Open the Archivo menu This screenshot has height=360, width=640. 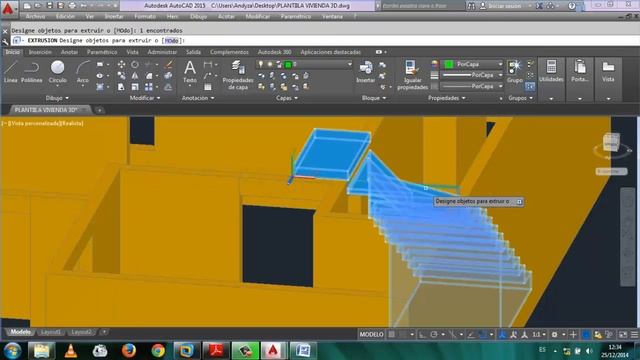click(x=35, y=16)
